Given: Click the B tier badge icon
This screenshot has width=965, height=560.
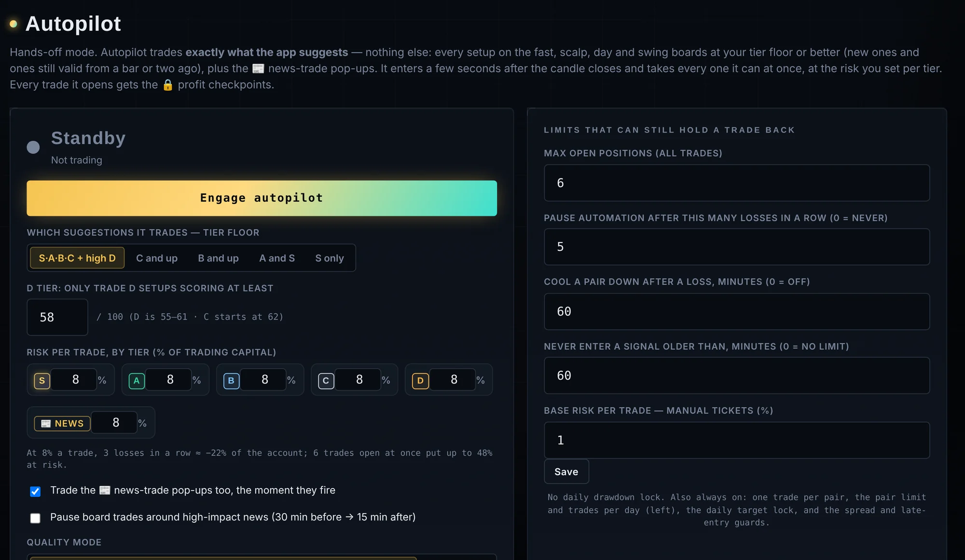Looking at the screenshot, I should pos(231,381).
